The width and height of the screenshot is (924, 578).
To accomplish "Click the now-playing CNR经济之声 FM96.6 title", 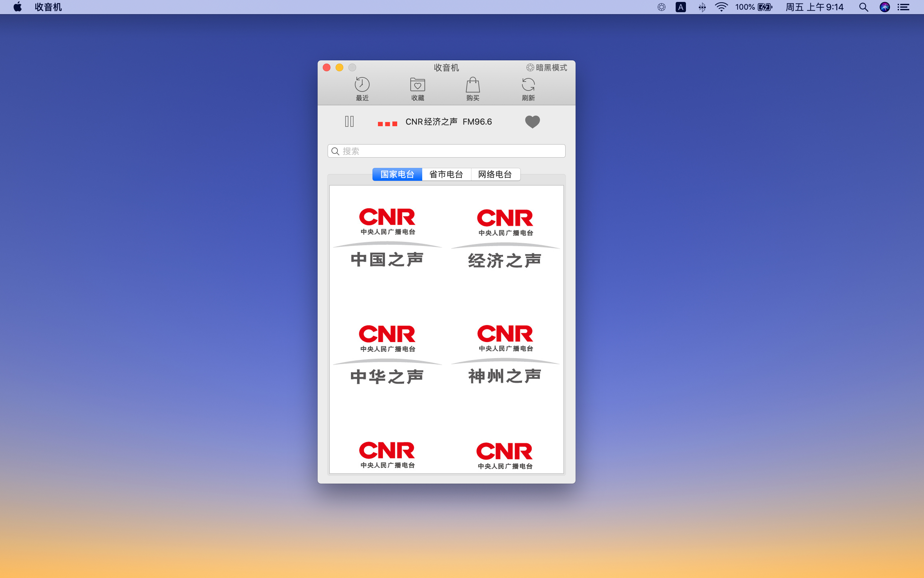I will point(449,122).
